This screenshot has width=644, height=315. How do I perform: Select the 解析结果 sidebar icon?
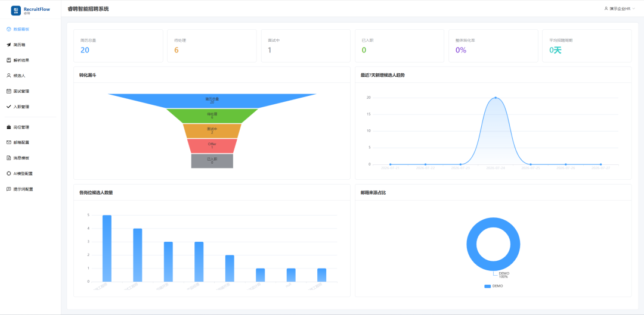(9, 60)
